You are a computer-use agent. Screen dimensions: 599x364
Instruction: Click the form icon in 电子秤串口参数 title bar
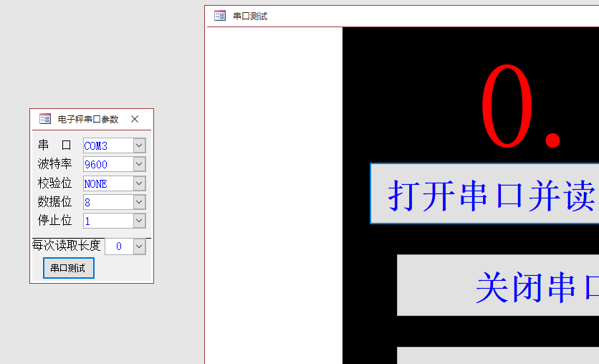[x=45, y=119]
